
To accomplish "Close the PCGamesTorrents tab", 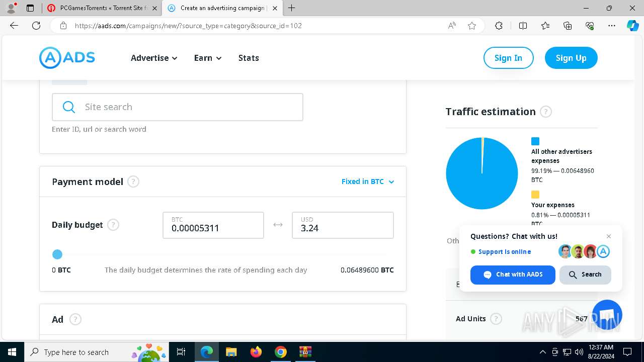I will click(154, 8).
